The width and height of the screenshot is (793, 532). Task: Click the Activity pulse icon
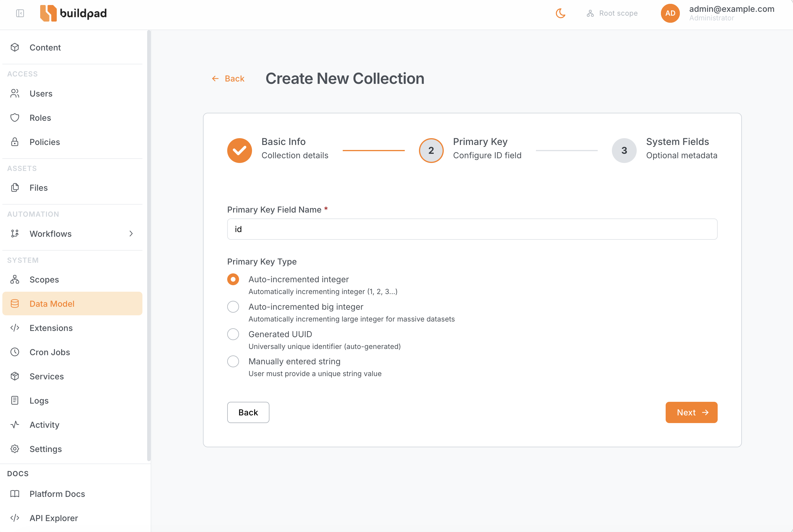(x=14, y=425)
